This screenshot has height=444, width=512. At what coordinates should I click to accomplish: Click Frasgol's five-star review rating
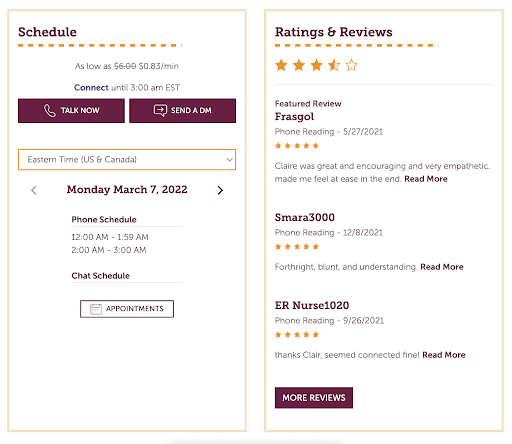(x=297, y=146)
